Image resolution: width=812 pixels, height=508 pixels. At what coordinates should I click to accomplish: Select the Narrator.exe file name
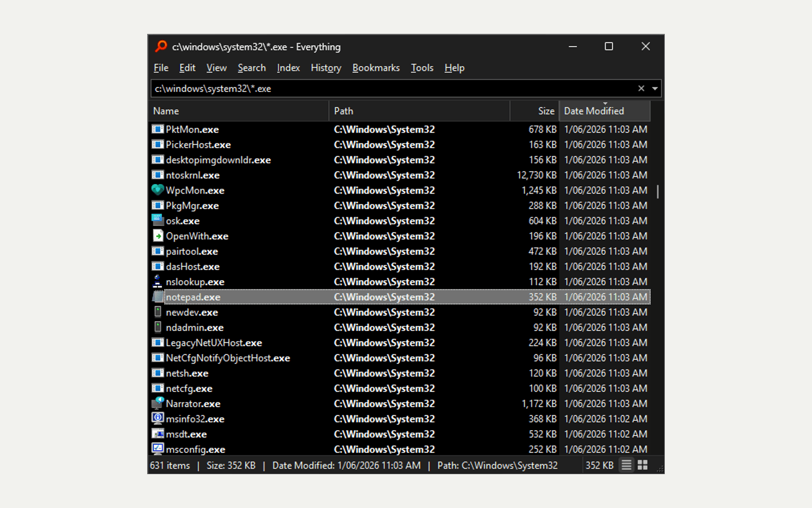tap(193, 404)
